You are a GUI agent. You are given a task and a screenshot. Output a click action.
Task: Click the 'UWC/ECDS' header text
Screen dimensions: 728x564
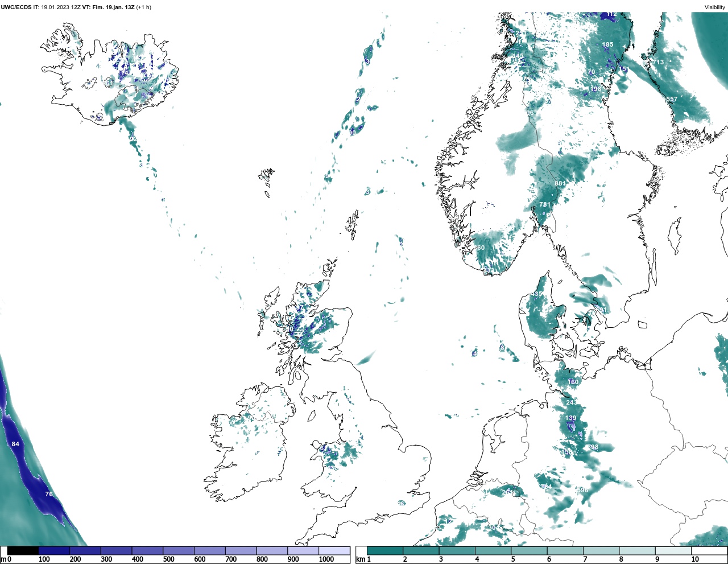[16, 7]
